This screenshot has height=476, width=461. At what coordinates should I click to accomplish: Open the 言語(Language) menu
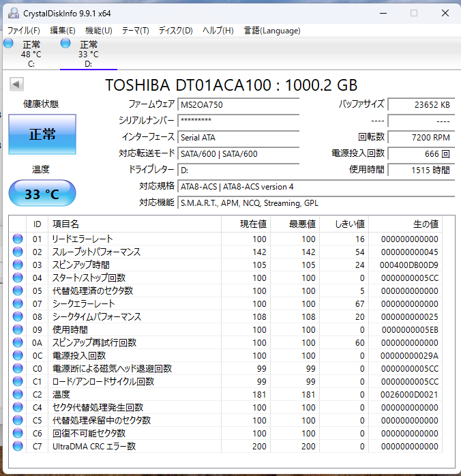pos(272,31)
